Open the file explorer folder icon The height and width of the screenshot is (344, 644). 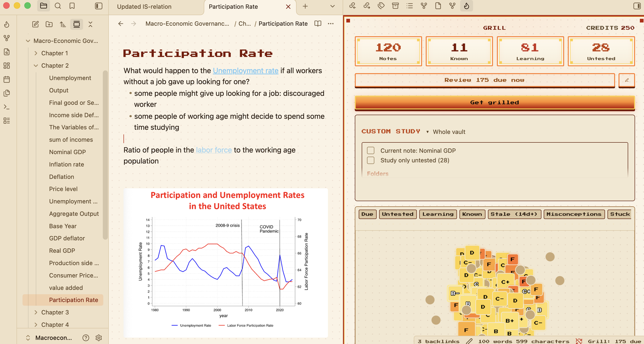[x=44, y=6]
